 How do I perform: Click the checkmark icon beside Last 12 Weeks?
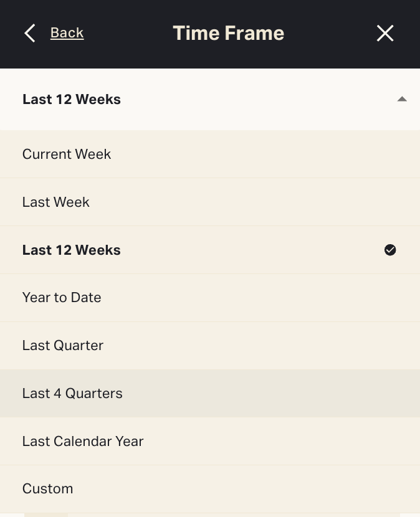(x=390, y=250)
